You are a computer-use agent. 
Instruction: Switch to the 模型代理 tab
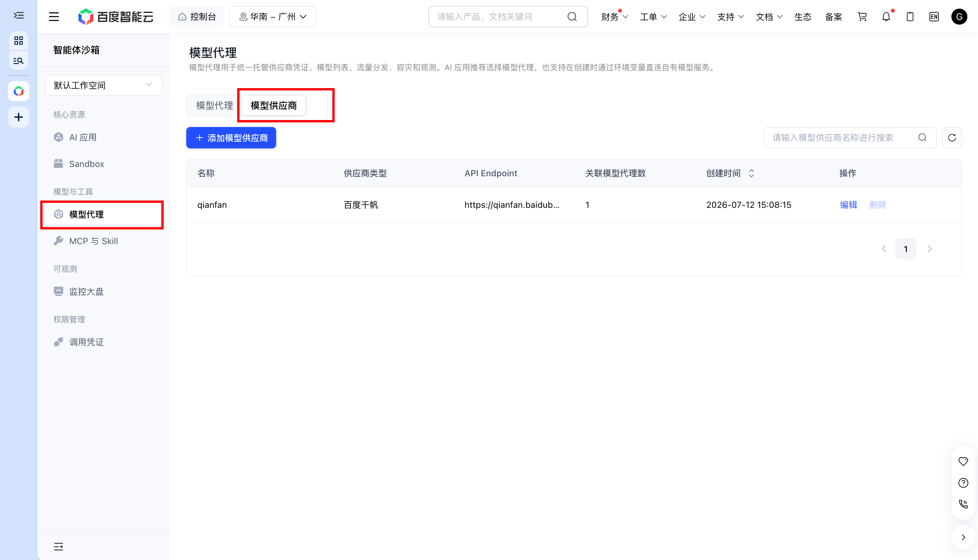tap(214, 105)
